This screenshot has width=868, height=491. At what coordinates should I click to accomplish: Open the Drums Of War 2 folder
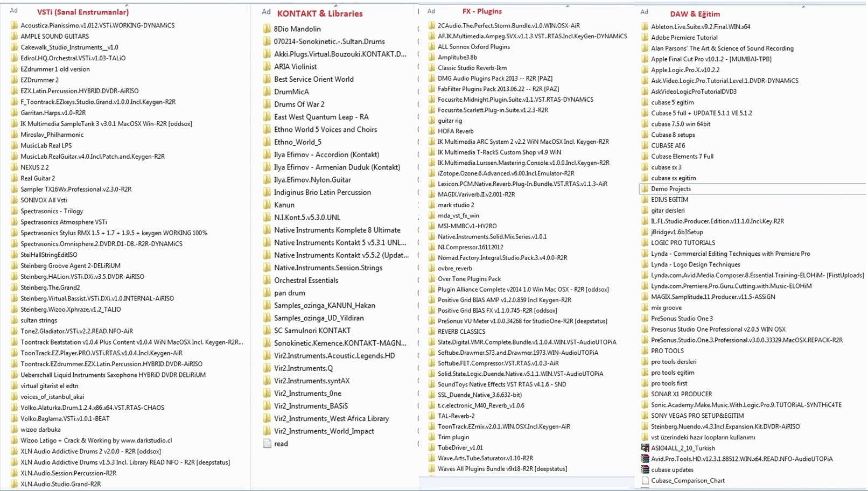tap(299, 104)
